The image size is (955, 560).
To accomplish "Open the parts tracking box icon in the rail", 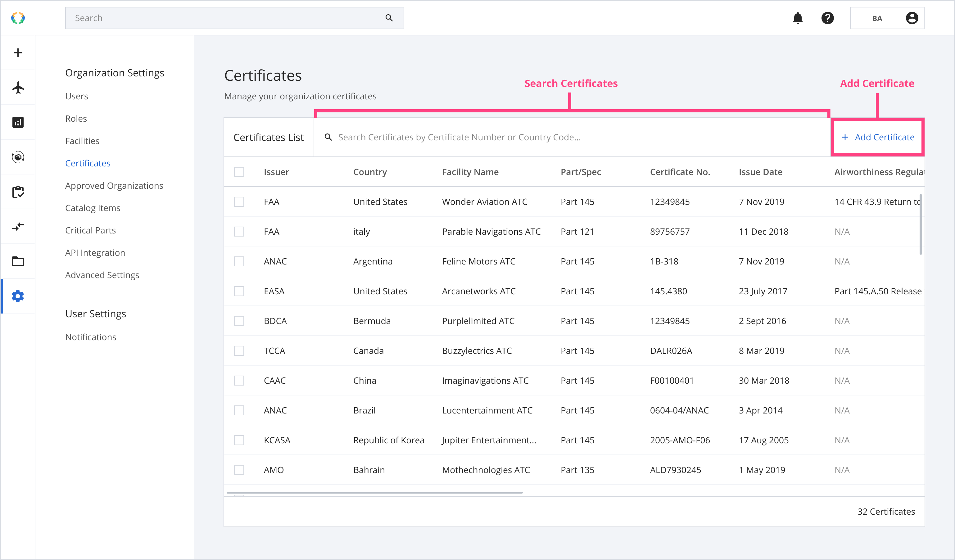I will tap(18, 157).
